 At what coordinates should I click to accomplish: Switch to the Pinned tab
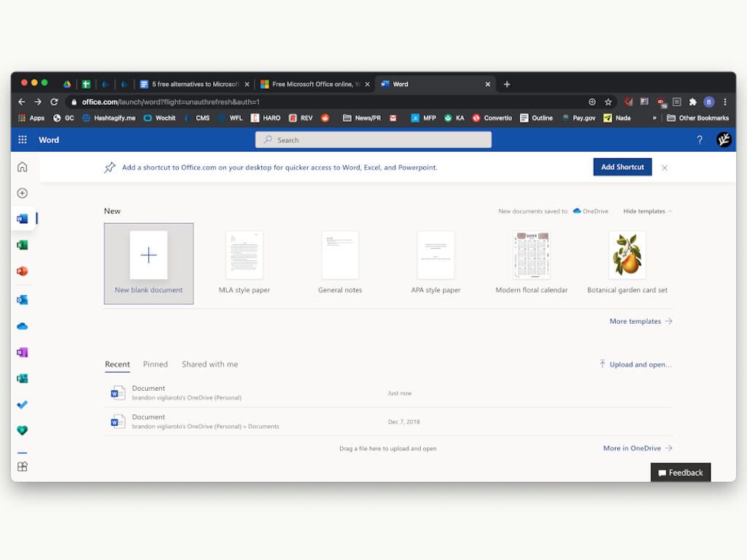click(155, 365)
